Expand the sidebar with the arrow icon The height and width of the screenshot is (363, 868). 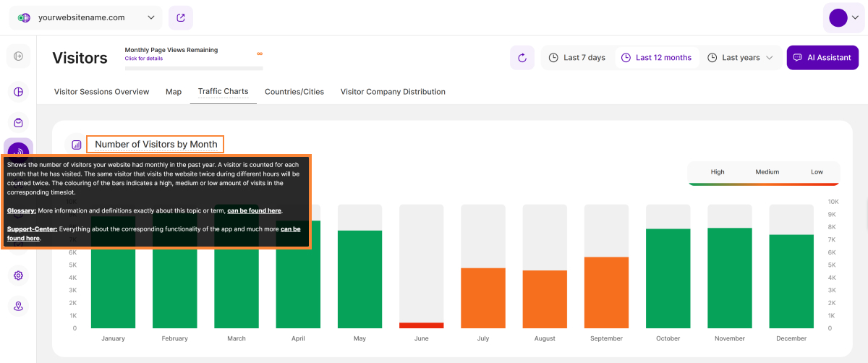pos(18,56)
